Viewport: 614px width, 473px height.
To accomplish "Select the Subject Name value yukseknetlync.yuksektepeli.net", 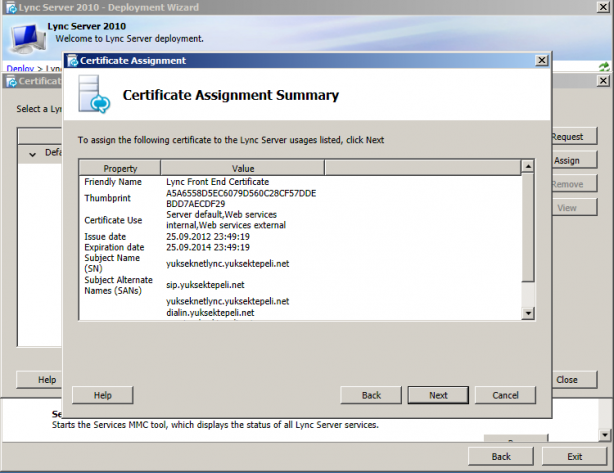I will [x=228, y=264].
